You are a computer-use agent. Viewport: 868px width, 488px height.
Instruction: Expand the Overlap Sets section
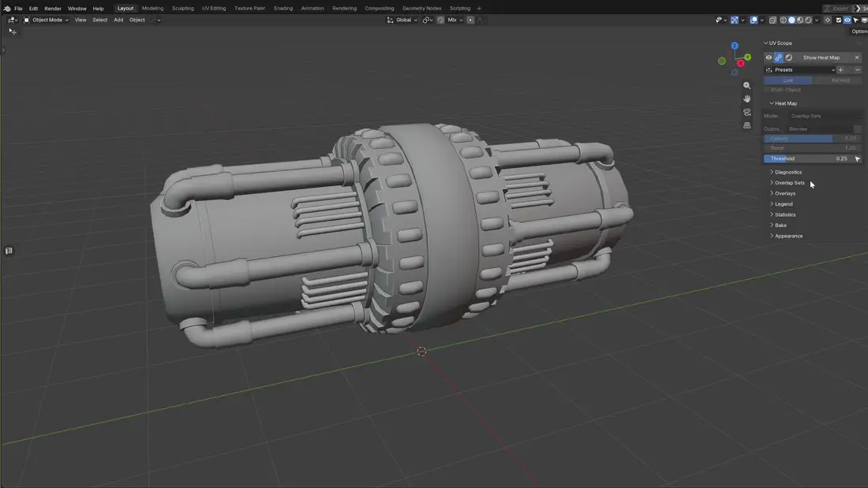(788, 183)
